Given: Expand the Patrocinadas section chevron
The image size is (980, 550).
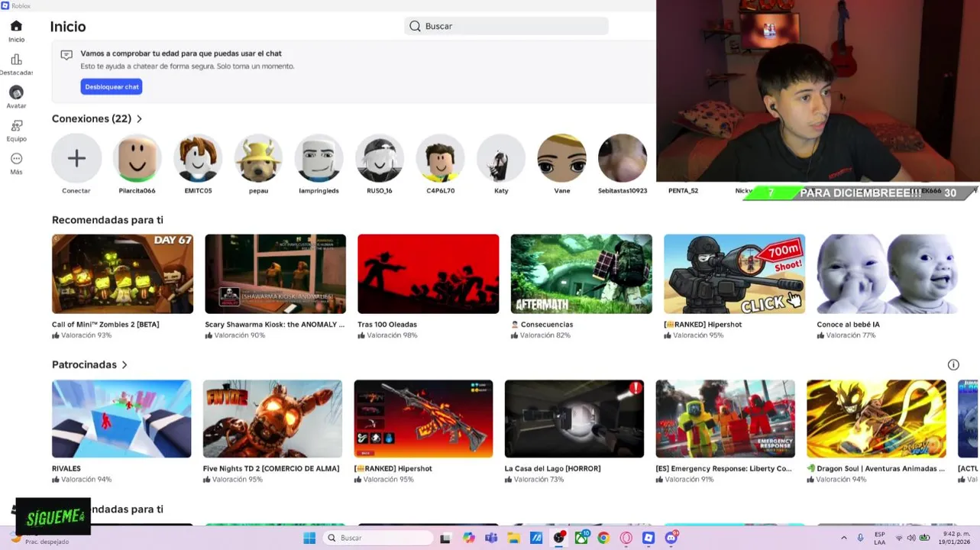Looking at the screenshot, I should pyautogui.click(x=125, y=365).
